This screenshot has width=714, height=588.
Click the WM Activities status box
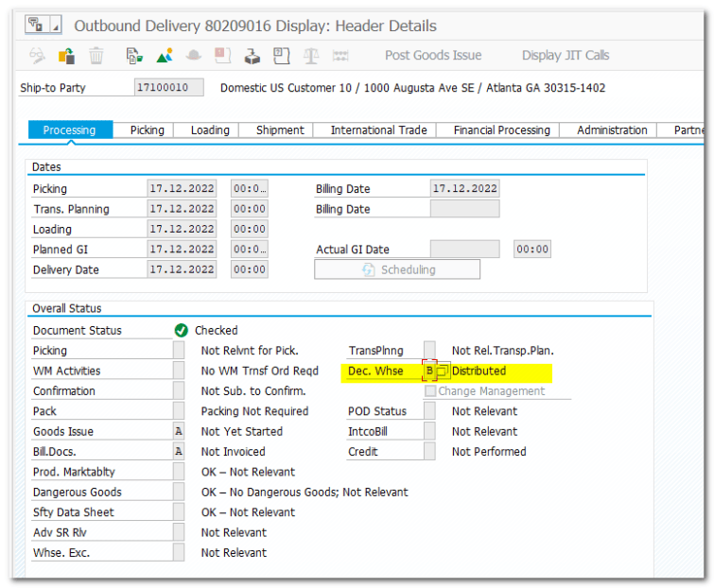point(179,371)
